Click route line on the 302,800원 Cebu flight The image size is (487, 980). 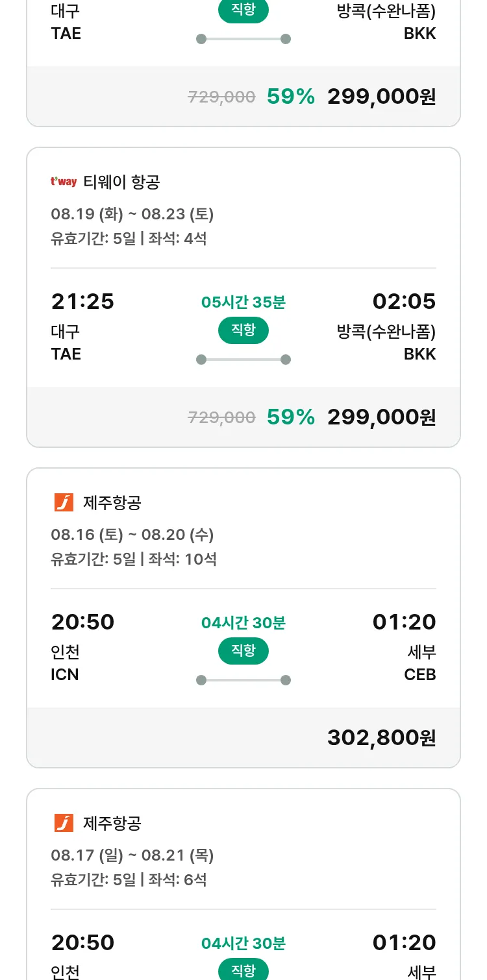pos(243,680)
